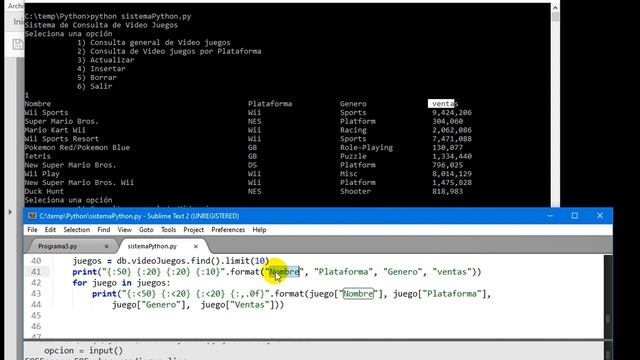
Task: Close the sistemaPython.py tab
Action: point(196,246)
